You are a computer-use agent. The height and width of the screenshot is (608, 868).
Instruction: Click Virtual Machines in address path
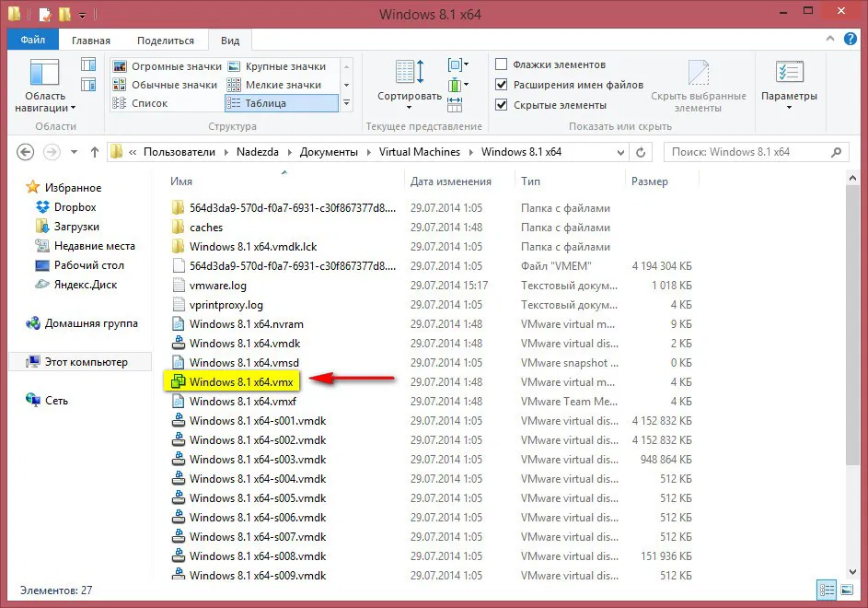[x=419, y=152]
